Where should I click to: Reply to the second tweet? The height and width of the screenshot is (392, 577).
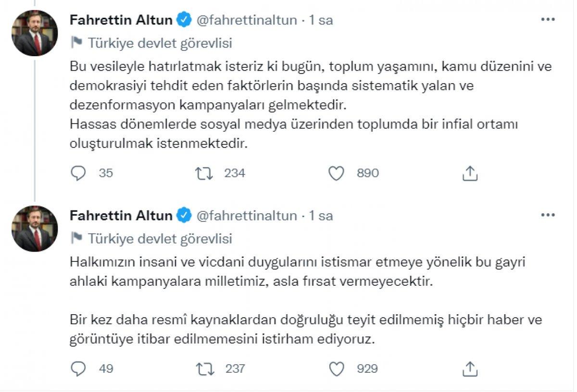(x=79, y=369)
